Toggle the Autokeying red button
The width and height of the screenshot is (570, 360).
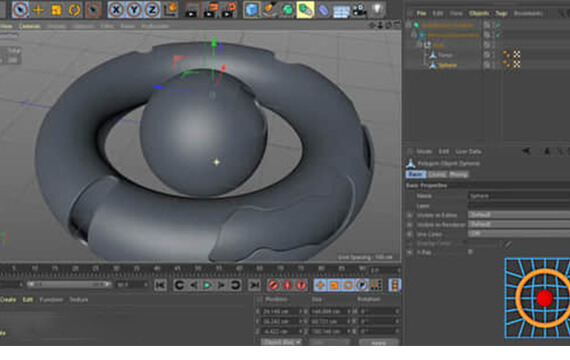(x=287, y=285)
